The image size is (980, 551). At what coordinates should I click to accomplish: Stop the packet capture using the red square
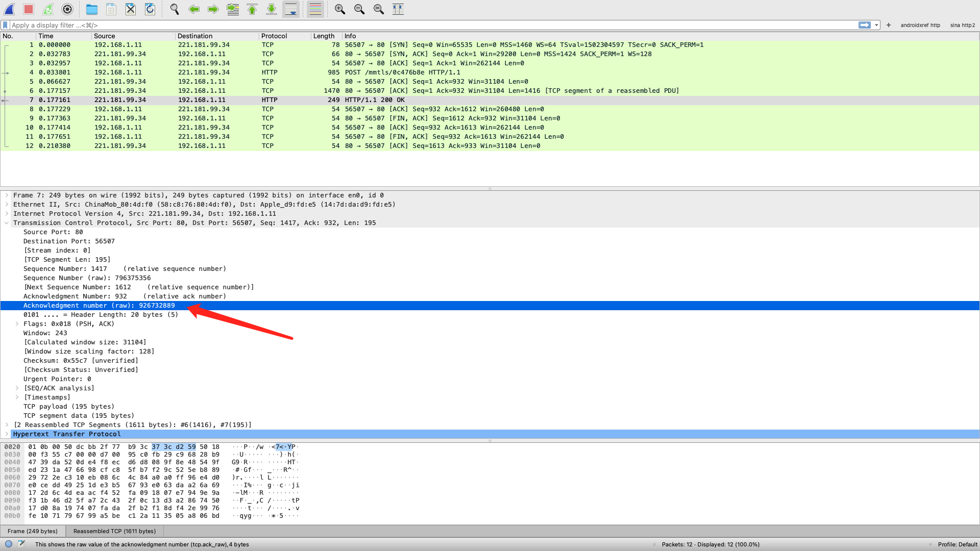29,9
